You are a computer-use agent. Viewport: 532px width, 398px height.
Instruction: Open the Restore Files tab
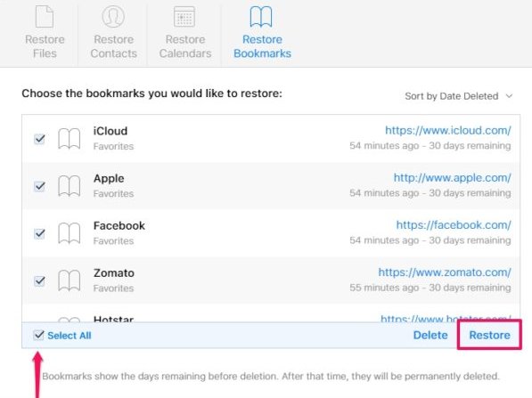(45, 33)
